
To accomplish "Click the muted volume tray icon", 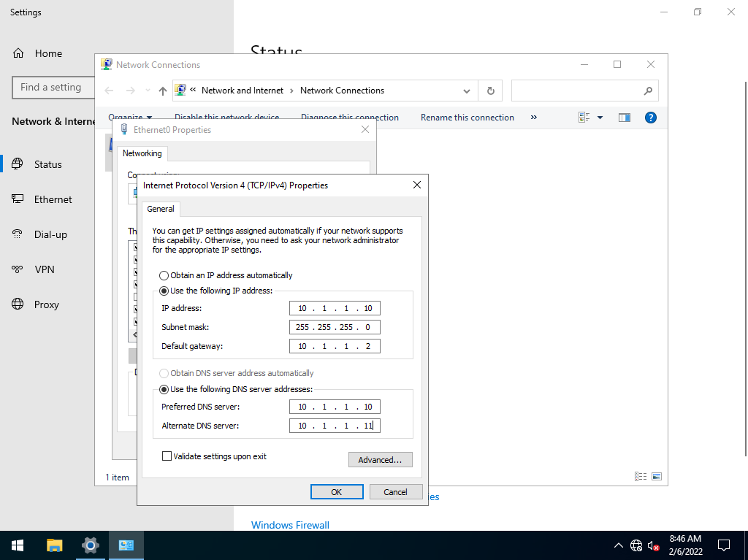I will [x=654, y=545].
